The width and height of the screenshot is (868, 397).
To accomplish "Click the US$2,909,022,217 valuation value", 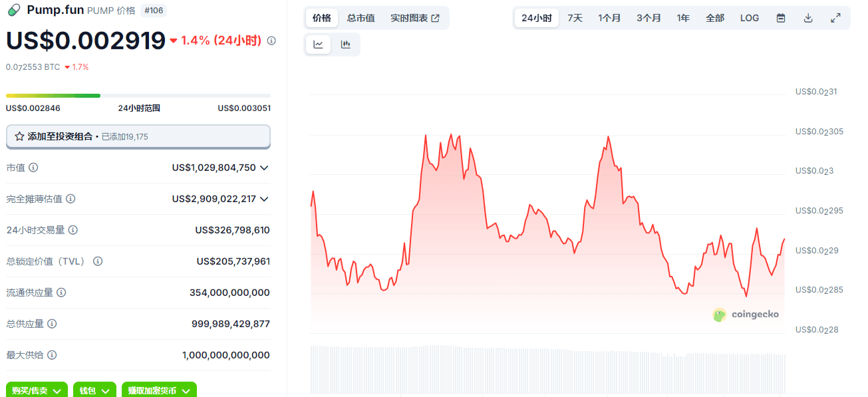I will tap(214, 199).
